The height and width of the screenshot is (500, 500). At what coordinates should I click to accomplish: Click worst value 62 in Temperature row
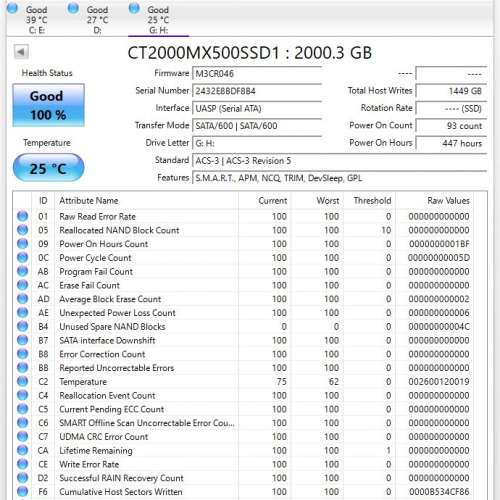tap(334, 382)
